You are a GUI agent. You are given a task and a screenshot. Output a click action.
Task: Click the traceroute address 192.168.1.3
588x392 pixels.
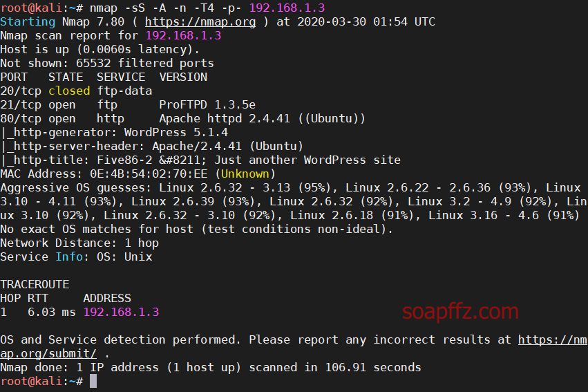point(121,312)
